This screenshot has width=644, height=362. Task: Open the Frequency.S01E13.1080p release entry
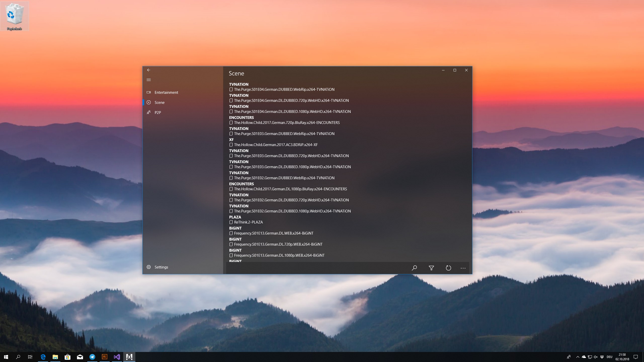pos(279,255)
